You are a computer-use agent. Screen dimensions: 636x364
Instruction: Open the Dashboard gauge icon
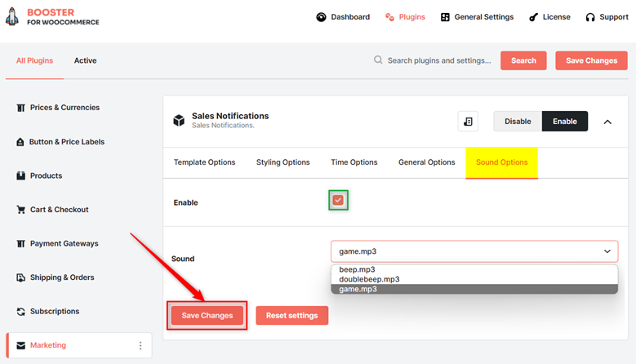[x=321, y=17]
